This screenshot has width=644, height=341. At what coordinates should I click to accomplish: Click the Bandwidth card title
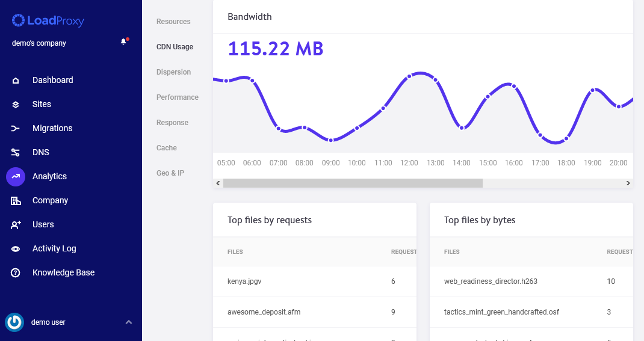(x=250, y=17)
